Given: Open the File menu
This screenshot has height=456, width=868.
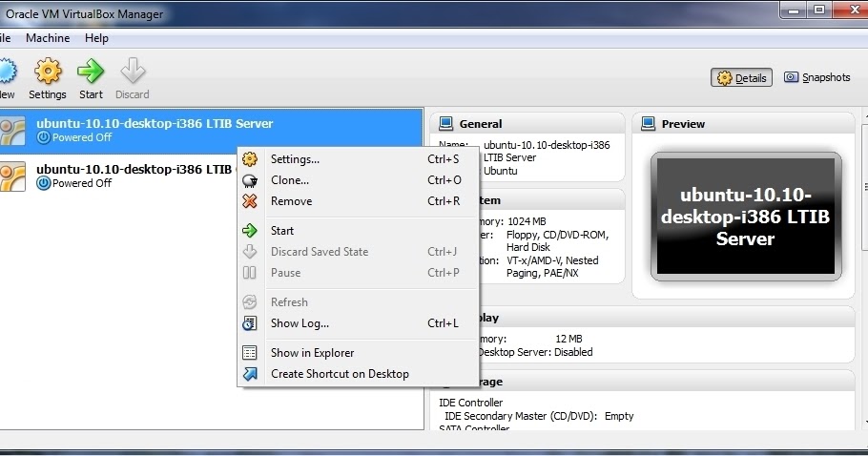Looking at the screenshot, I should (6, 38).
